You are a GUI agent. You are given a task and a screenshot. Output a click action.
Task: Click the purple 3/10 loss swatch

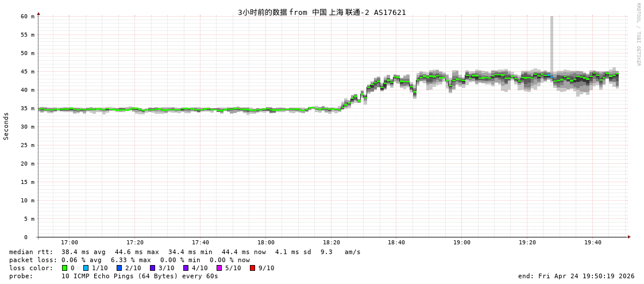pos(152,268)
